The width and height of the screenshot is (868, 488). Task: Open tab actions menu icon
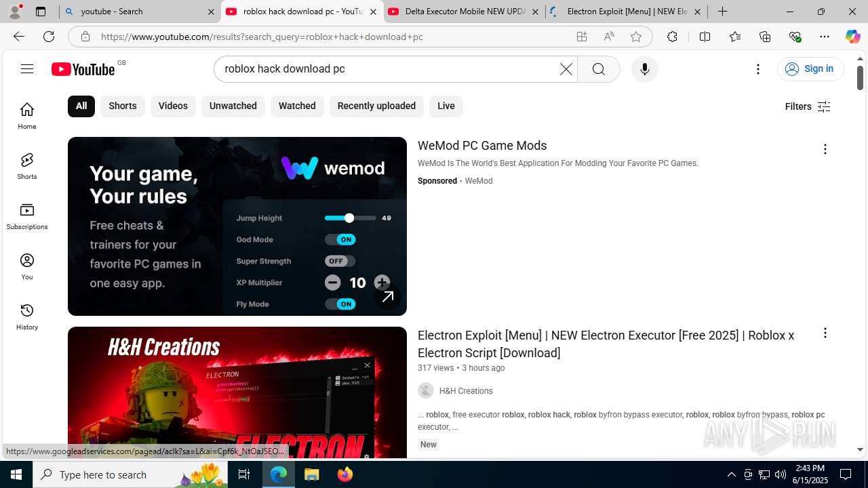click(41, 12)
